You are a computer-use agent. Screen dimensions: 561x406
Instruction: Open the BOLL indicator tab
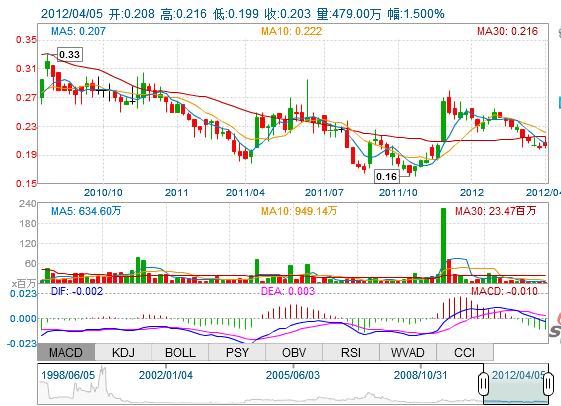[x=180, y=352]
